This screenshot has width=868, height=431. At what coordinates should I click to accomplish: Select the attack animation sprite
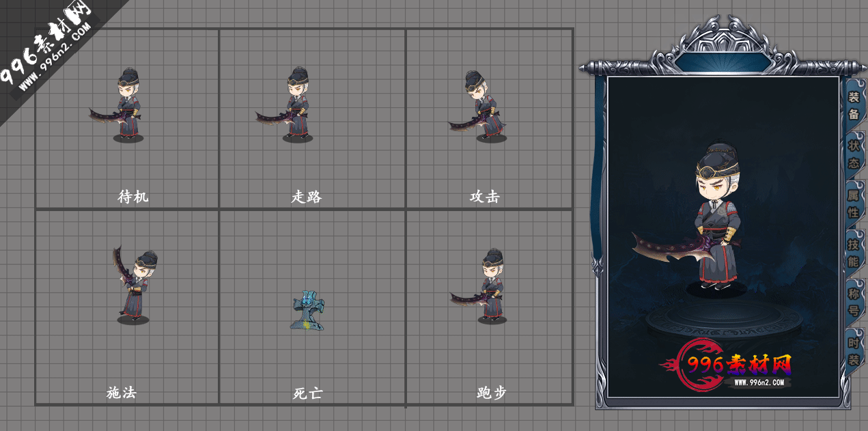(x=478, y=106)
